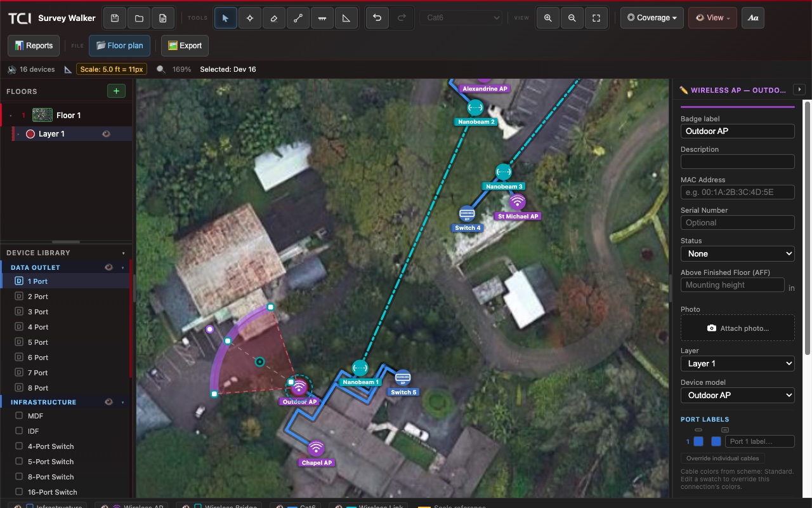The height and width of the screenshot is (508, 812).
Task: Select the Outdoor AP device icon
Action: click(299, 387)
